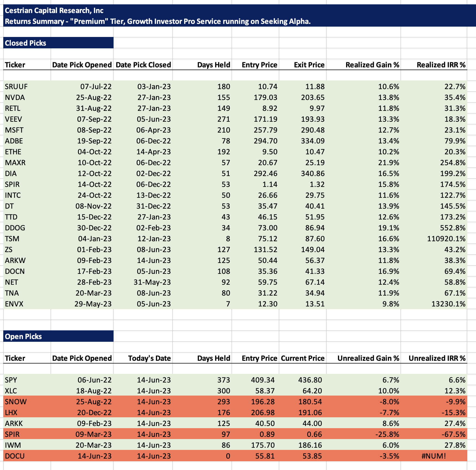
Task: Click the Date Pick Closed column header
Action: coord(143,65)
